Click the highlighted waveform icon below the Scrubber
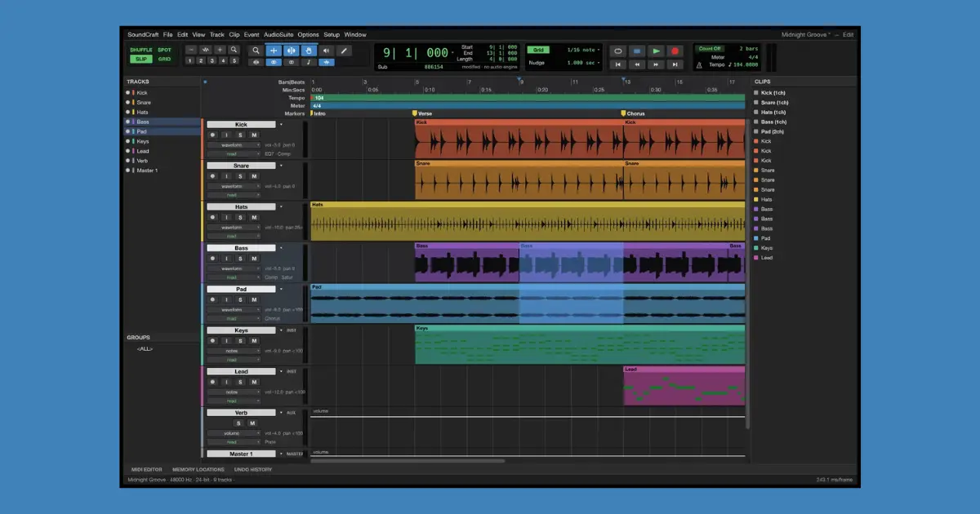The height and width of the screenshot is (514, 980). point(327,62)
